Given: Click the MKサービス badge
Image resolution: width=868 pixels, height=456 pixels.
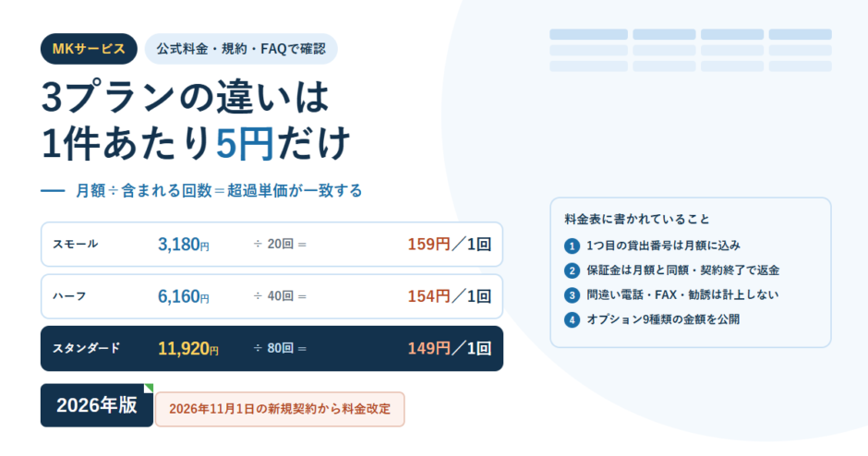Looking at the screenshot, I should coord(89,49).
